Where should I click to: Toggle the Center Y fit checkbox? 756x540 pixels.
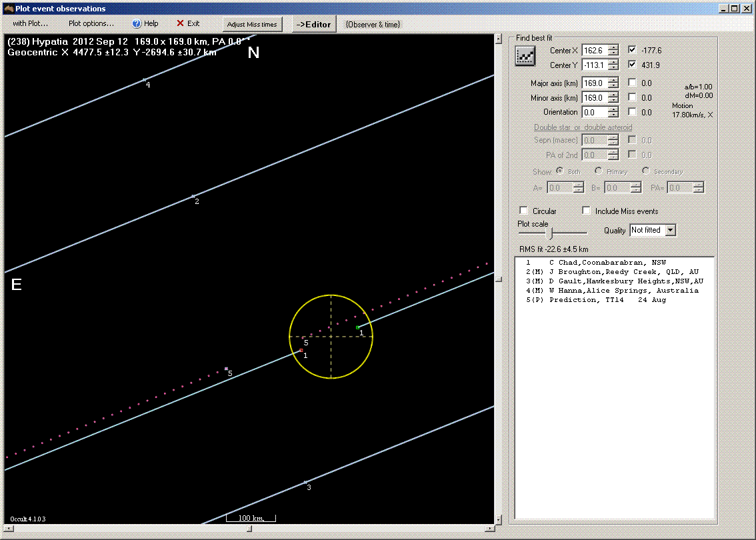tap(632, 63)
